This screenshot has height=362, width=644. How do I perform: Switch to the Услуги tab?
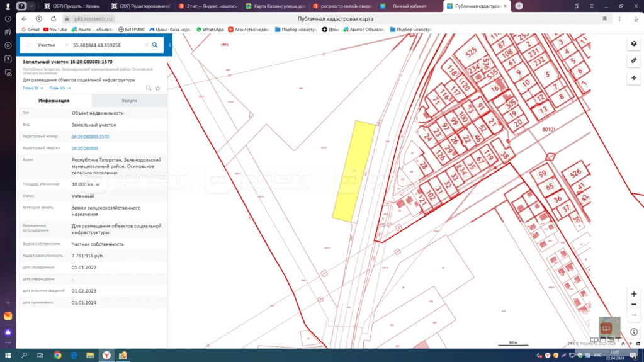[x=129, y=101]
